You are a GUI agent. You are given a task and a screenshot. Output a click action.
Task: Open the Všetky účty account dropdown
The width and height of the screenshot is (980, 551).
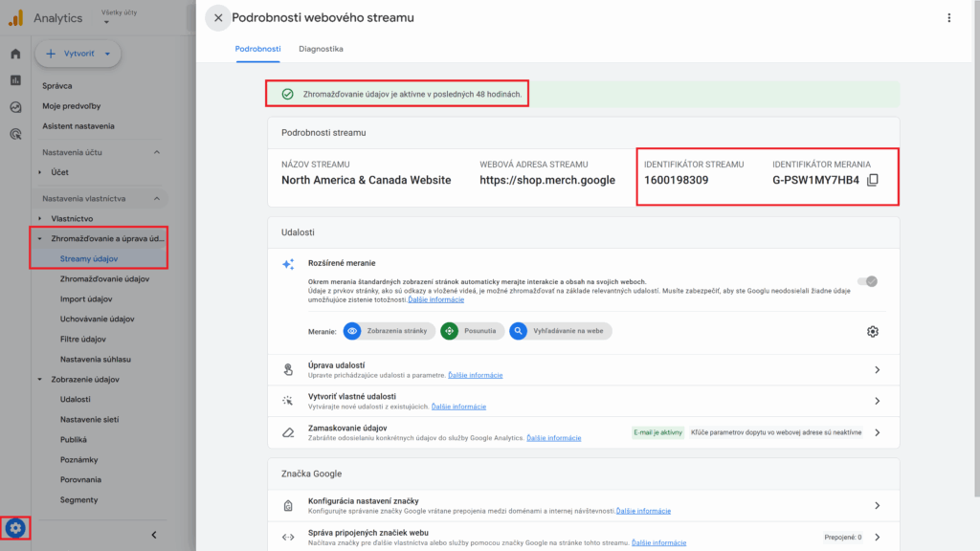pyautogui.click(x=119, y=17)
